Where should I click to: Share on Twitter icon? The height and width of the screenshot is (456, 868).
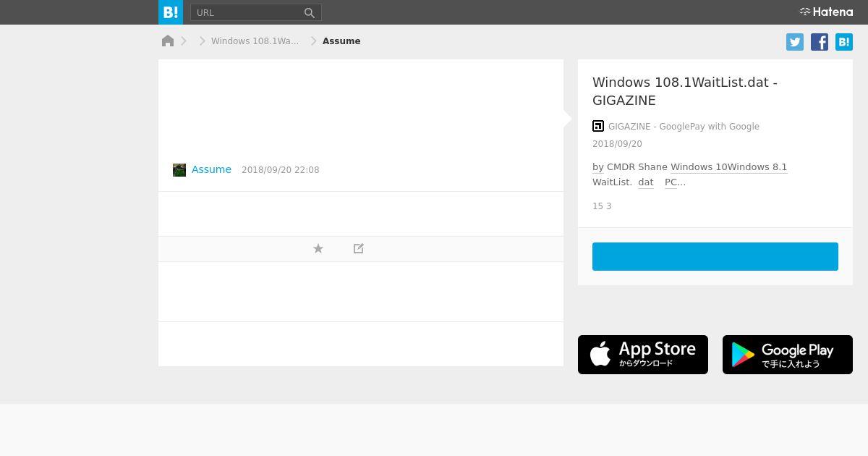(795, 42)
